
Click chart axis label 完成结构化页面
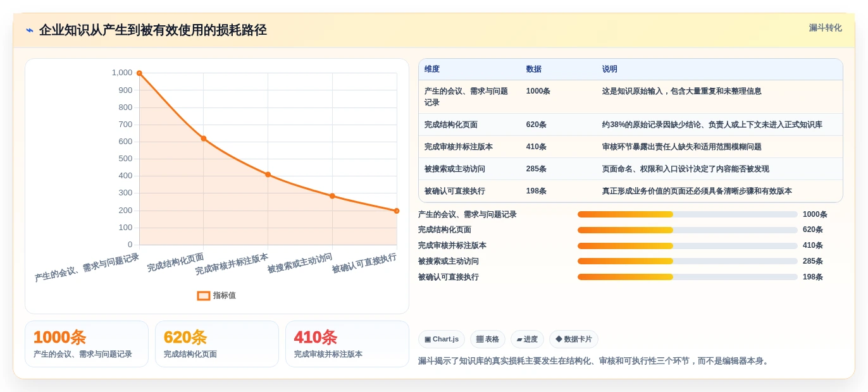tap(175, 262)
